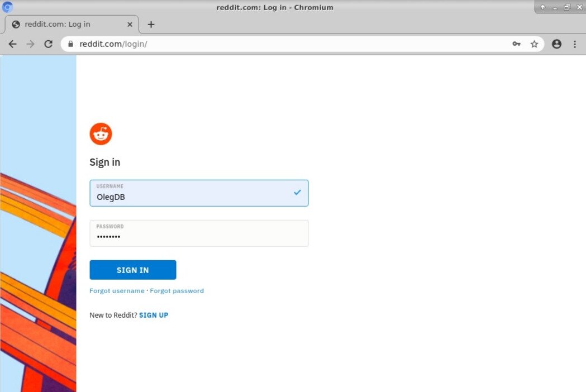Restore the Chromium window size
Image resolution: width=586 pixels, height=392 pixels.
[568, 7]
